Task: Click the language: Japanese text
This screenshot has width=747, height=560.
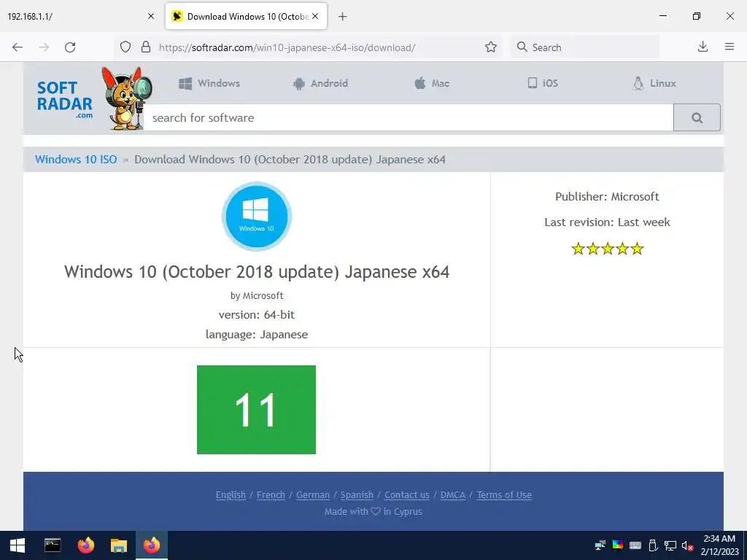Action: (257, 334)
